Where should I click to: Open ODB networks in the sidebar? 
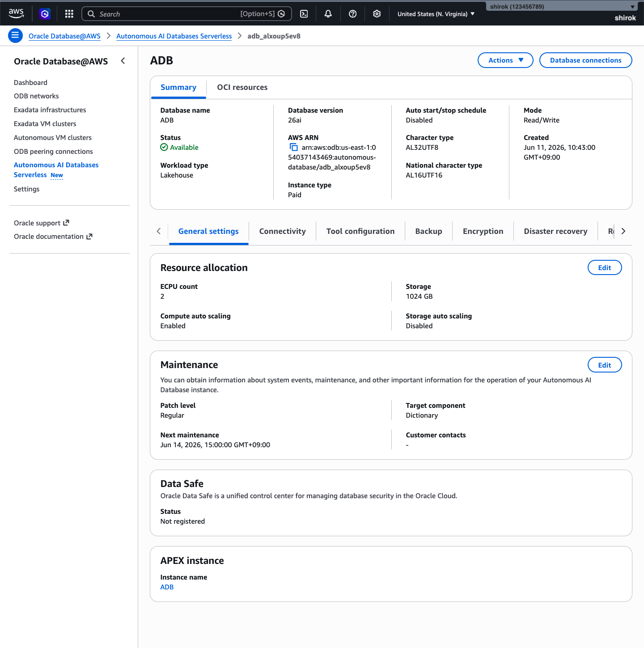pyautogui.click(x=36, y=96)
